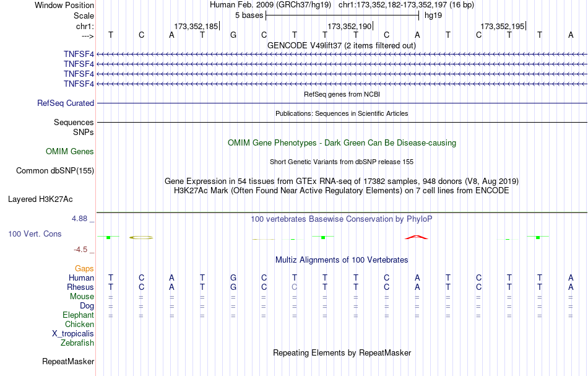The height and width of the screenshot is (376, 588).
Task: Click the Chicken alignment row label
Action: (79, 324)
